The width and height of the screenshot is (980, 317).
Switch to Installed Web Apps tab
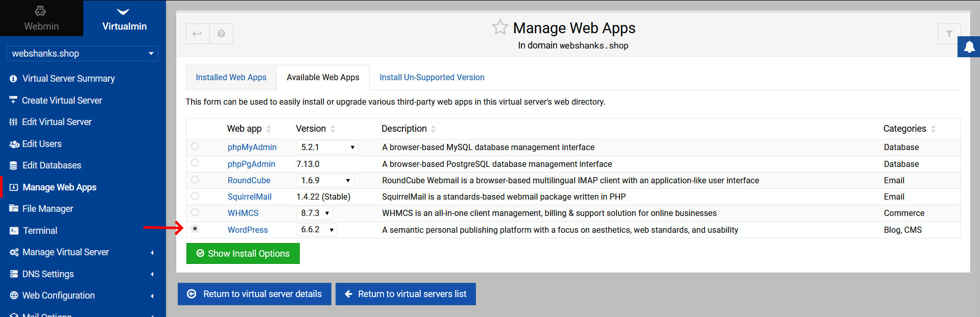[x=231, y=78]
